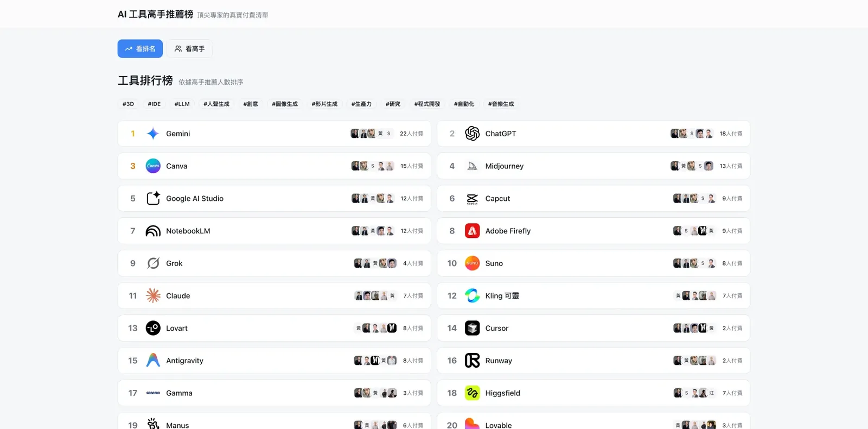Click Canva's 15人付費 count

(412, 166)
